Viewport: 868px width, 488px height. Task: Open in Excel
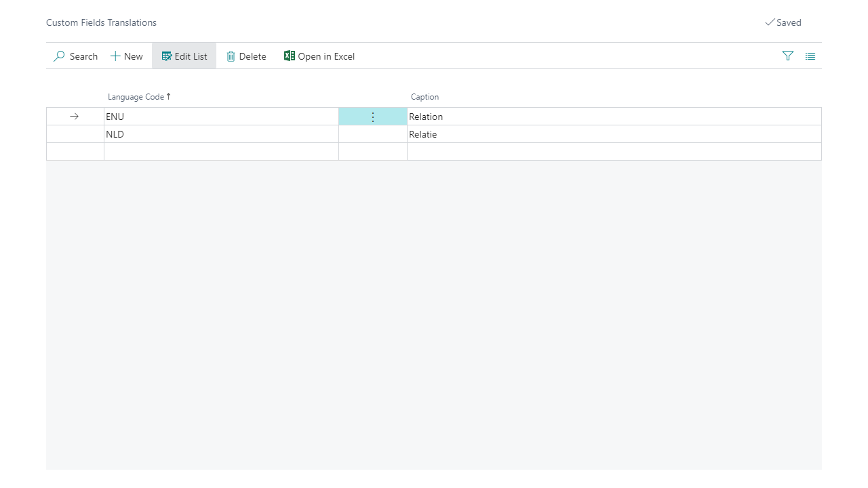click(x=319, y=56)
